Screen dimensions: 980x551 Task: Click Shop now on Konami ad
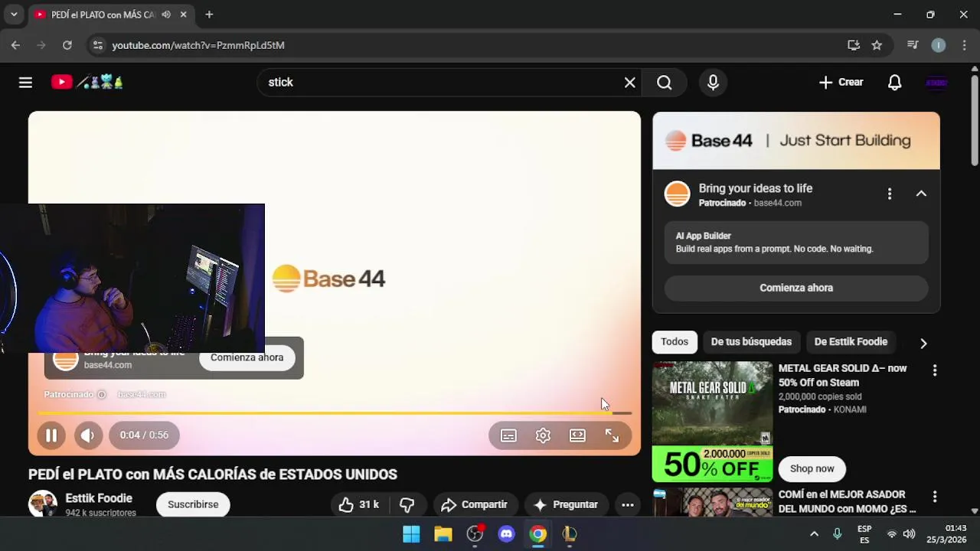(812, 468)
